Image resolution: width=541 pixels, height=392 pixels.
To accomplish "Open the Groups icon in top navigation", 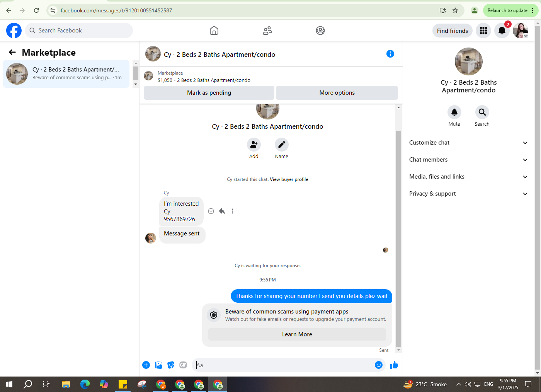I will pyautogui.click(x=320, y=31).
